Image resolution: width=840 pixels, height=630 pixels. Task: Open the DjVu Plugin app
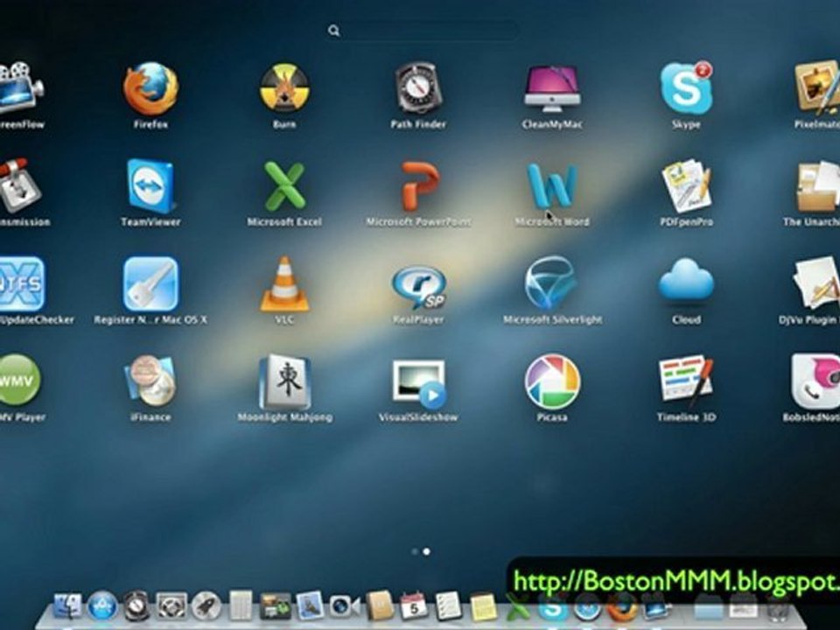[x=817, y=283]
